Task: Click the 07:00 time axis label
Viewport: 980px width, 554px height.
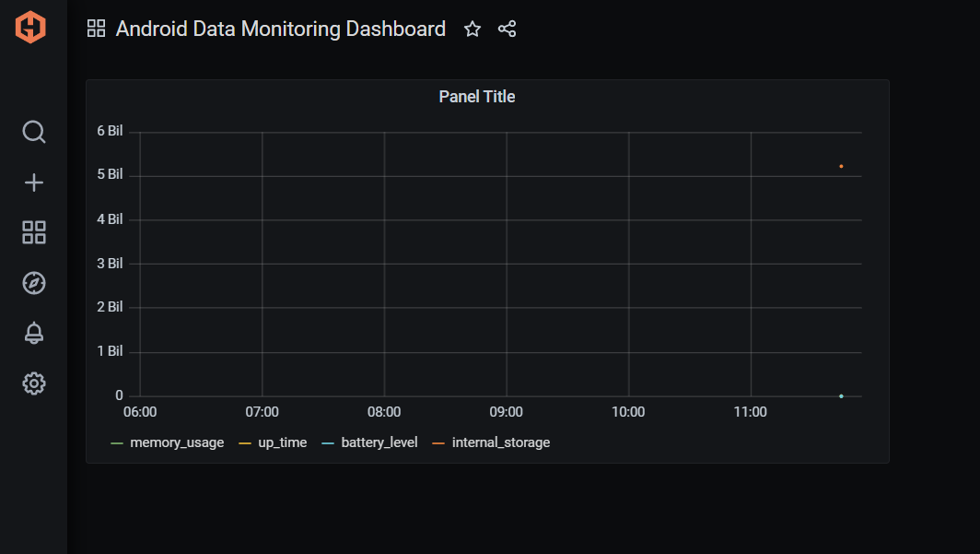Action: tap(262, 412)
